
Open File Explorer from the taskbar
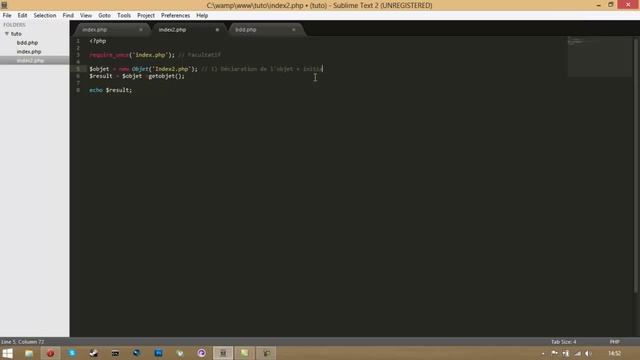click(29, 353)
